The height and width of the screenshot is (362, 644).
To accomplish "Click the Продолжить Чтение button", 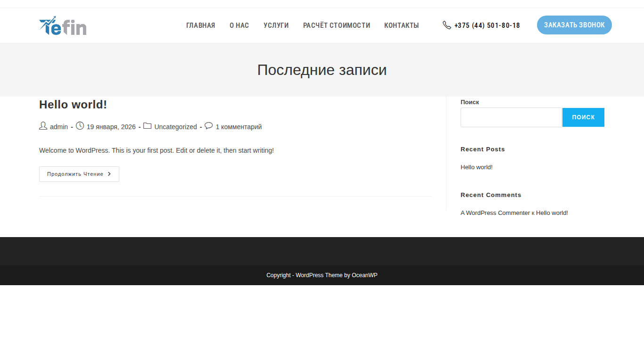I will (x=79, y=174).
